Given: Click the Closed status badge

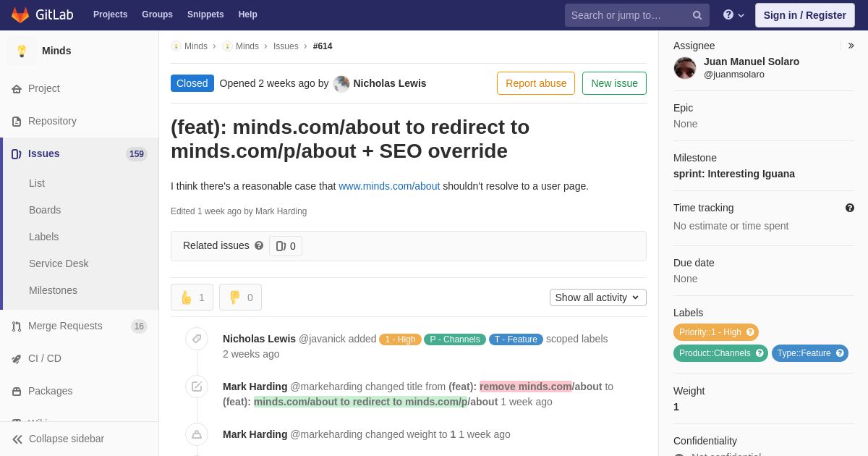Looking at the screenshot, I should pyautogui.click(x=192, y=83).
